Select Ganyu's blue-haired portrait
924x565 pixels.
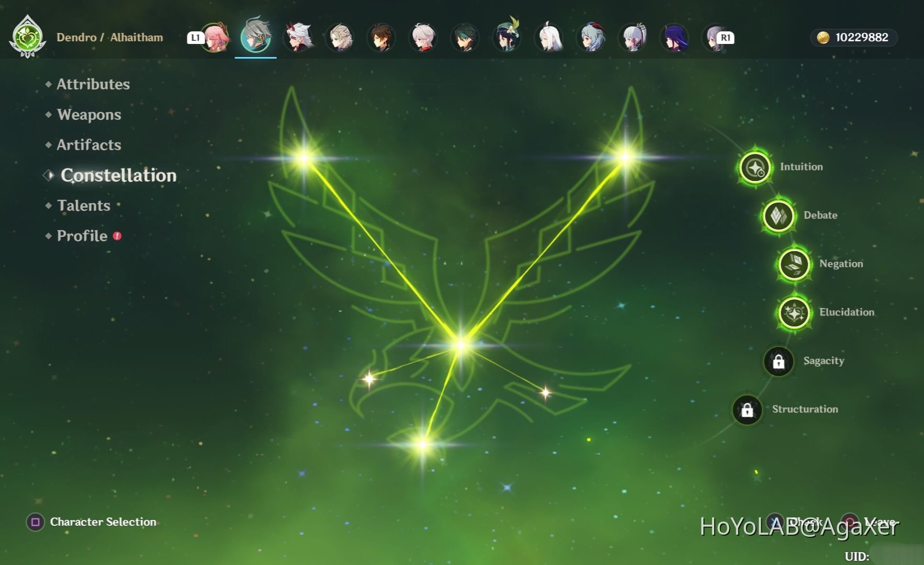click(x=591, y=37)
